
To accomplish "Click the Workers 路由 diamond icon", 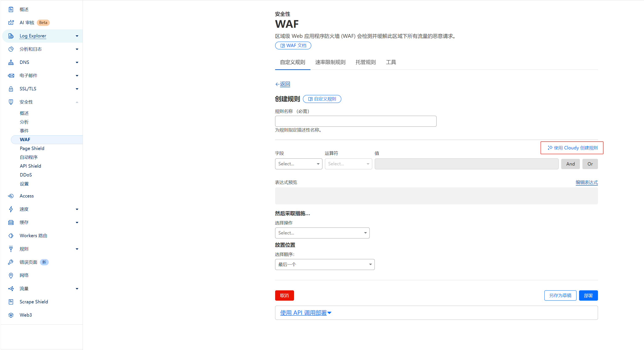I will point(11,236).
